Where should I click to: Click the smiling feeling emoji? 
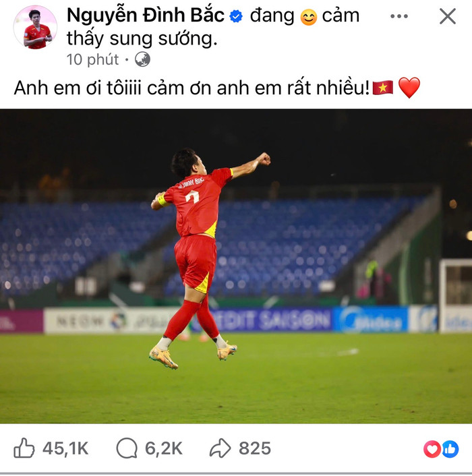(308, 17)
